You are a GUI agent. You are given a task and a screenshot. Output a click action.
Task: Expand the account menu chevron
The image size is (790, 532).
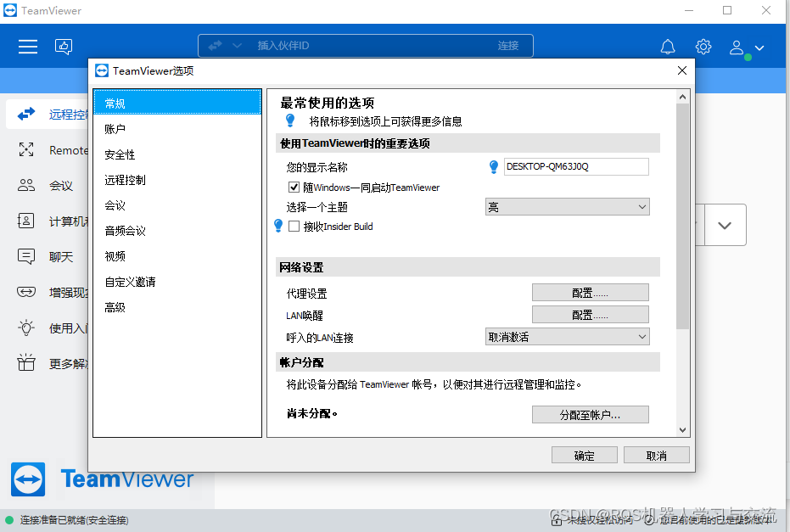[759, 48]
